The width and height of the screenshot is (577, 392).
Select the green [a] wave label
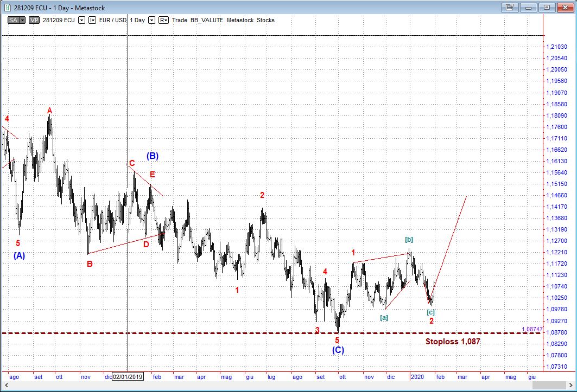pyautogui.click(x=384, y=317)
